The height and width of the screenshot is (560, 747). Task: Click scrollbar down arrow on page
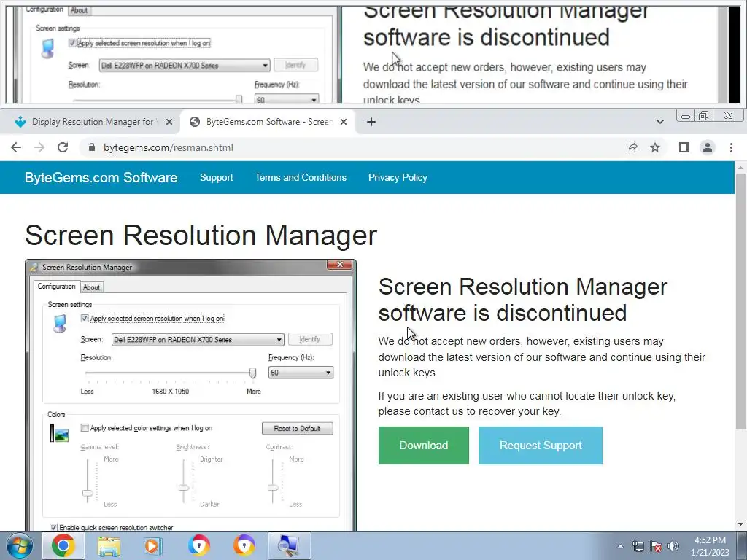click(x=741, y=524)
